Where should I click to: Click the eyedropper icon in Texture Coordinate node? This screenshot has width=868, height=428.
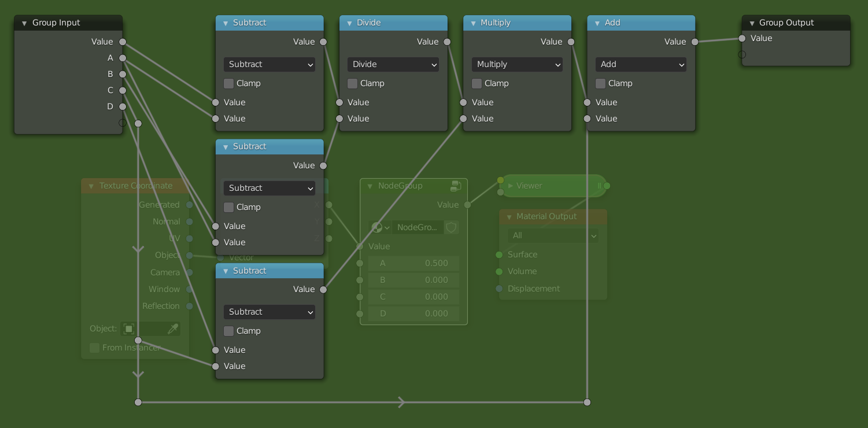173,329
